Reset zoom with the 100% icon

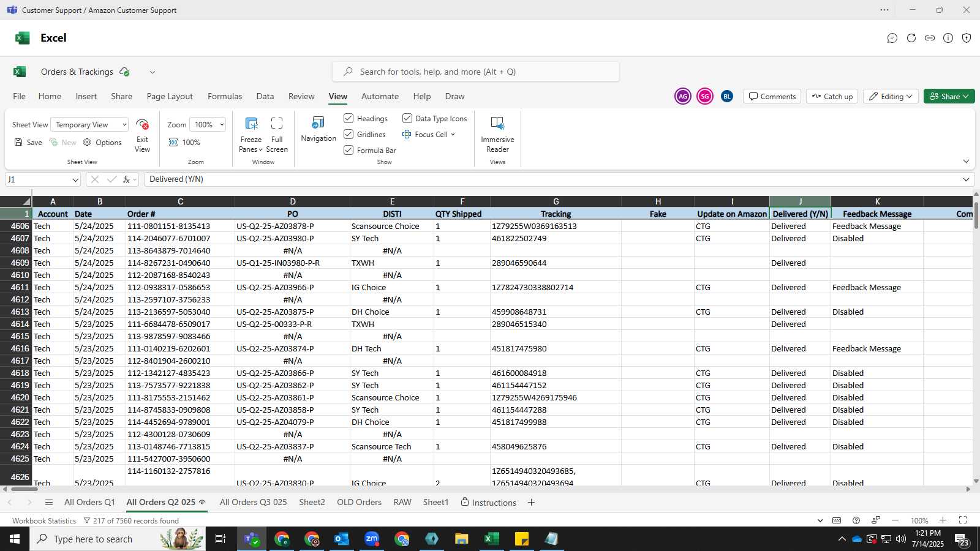[173, 142]
